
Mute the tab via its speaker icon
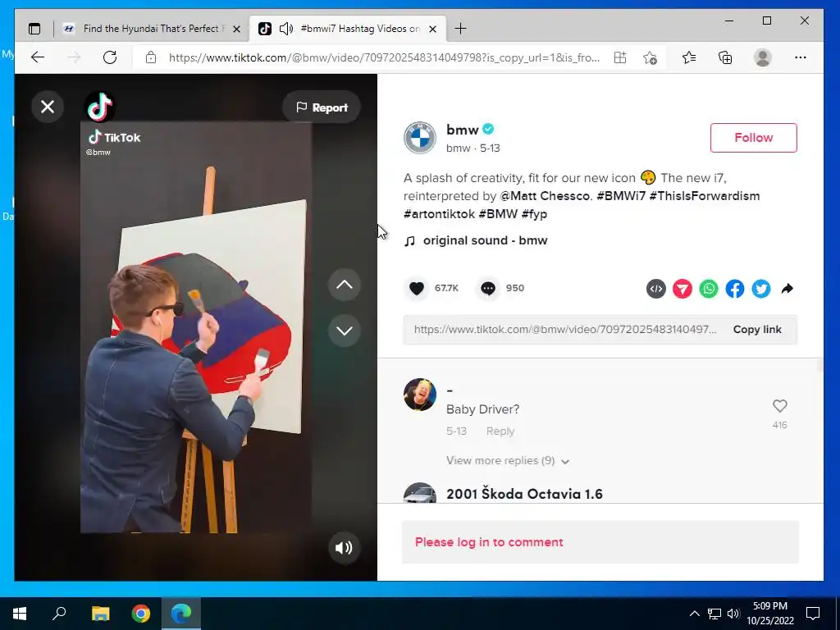(x=286, y=29)
